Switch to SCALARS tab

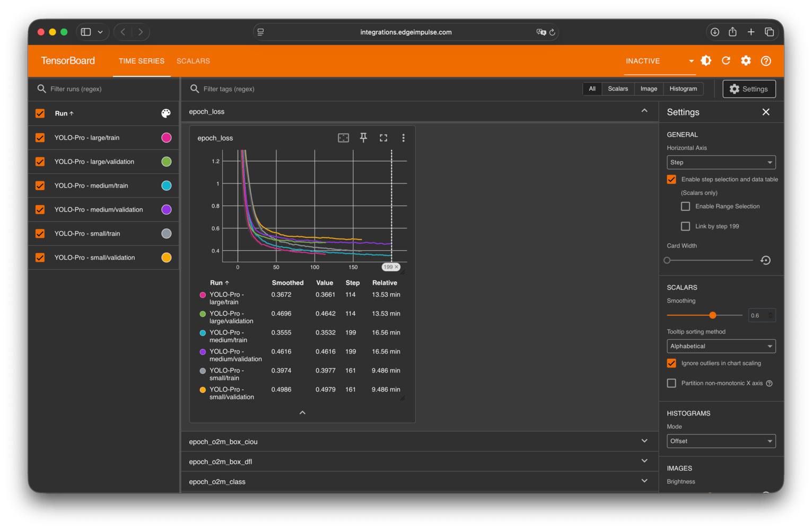tap(193, 61)
